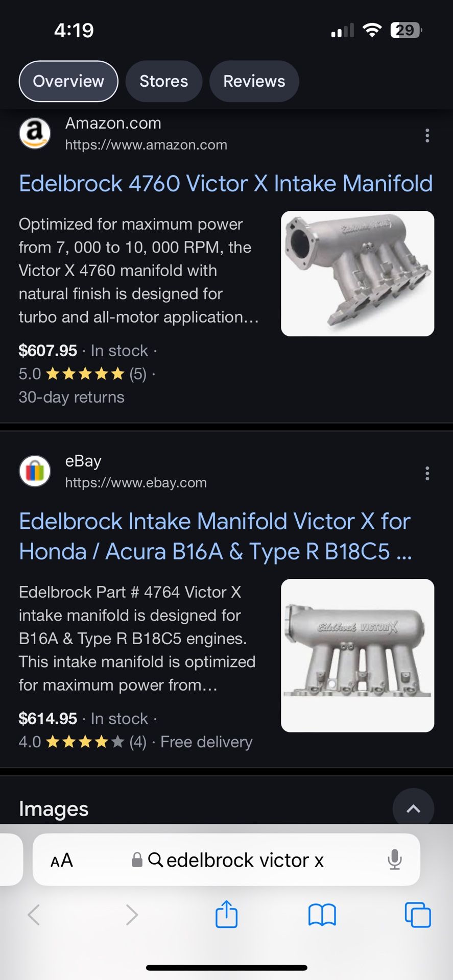
Task: Open the eBay listing's three-dot options menu
Action: pos(427,473)
